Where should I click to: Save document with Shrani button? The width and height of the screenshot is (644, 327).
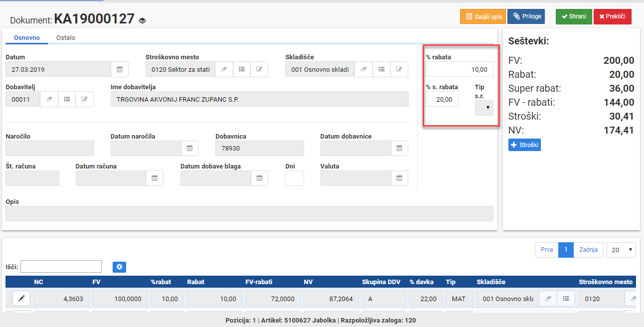pos(574,16)
